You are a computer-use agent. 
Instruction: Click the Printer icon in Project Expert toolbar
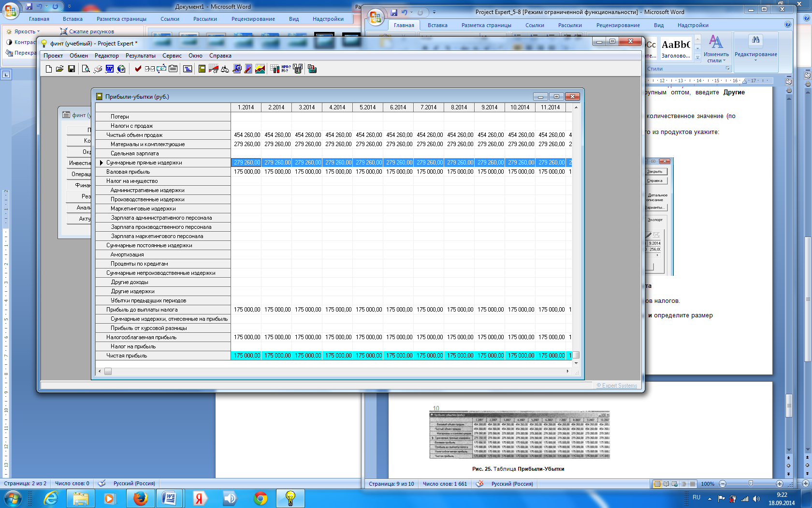click(98, 69)
